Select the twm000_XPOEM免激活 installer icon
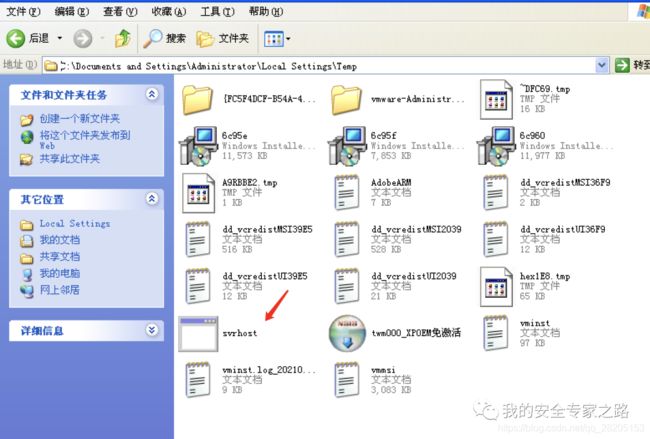The image size is (650, 439). 347,333
